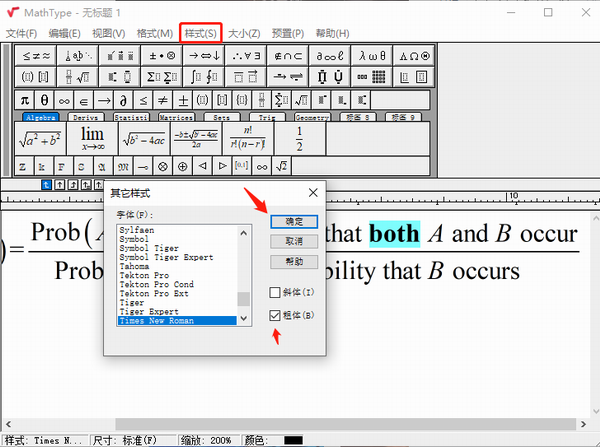Screen dimensions: 600x447
Task: Open the spaces and ellipses palette
Action: (78, 56)
